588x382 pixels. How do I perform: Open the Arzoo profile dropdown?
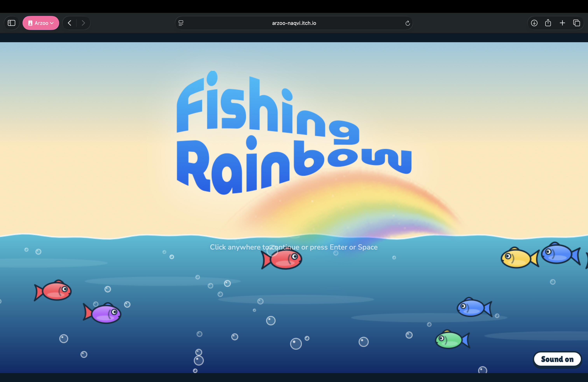point(41,23)
